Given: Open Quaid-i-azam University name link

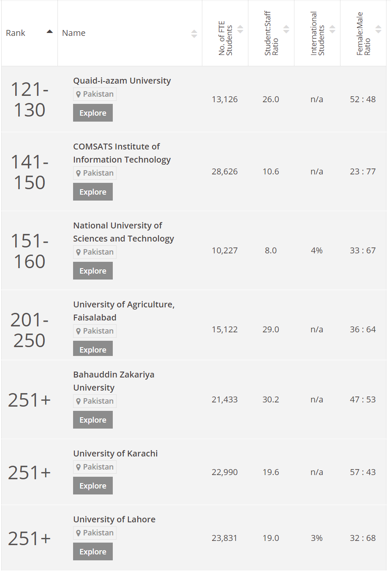Looking at the screenshot, I should point(122,81).
